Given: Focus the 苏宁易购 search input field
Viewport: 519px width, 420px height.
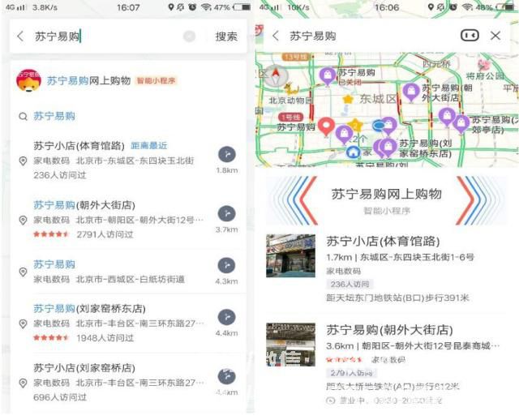Looking at the screenshot, I should click(x=106, y=36).
